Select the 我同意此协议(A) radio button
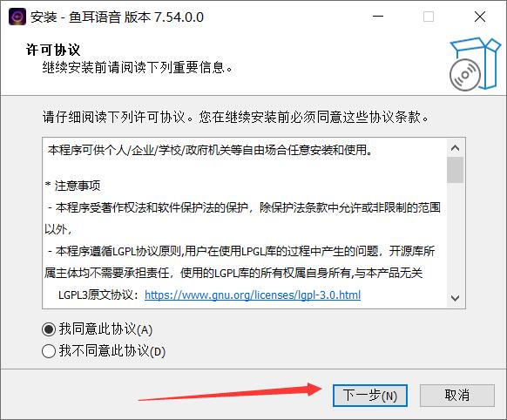This screenshot has width=507, height=420. (x=49, y=329)
